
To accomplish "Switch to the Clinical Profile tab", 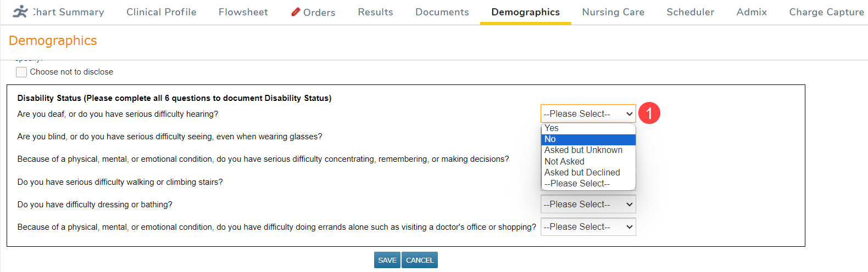I will point(161,12).
